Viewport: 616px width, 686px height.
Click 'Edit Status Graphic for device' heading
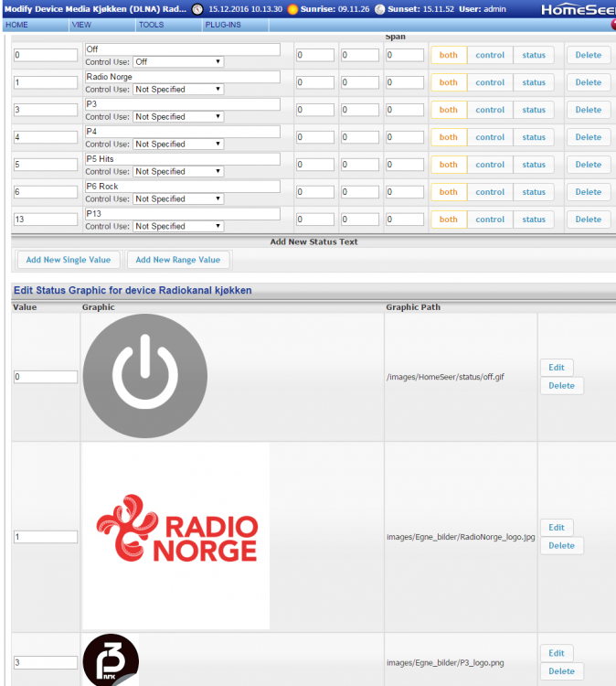[x=133, y=291]
